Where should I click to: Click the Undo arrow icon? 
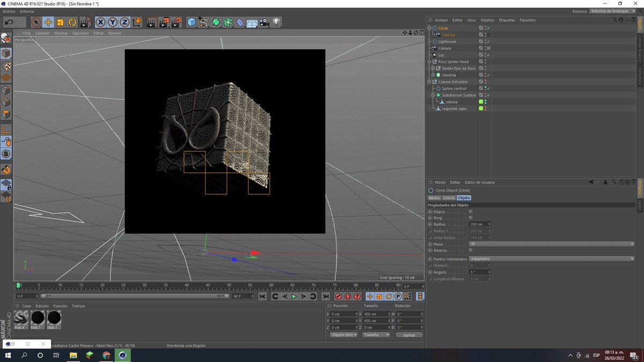tap(9, 22)
